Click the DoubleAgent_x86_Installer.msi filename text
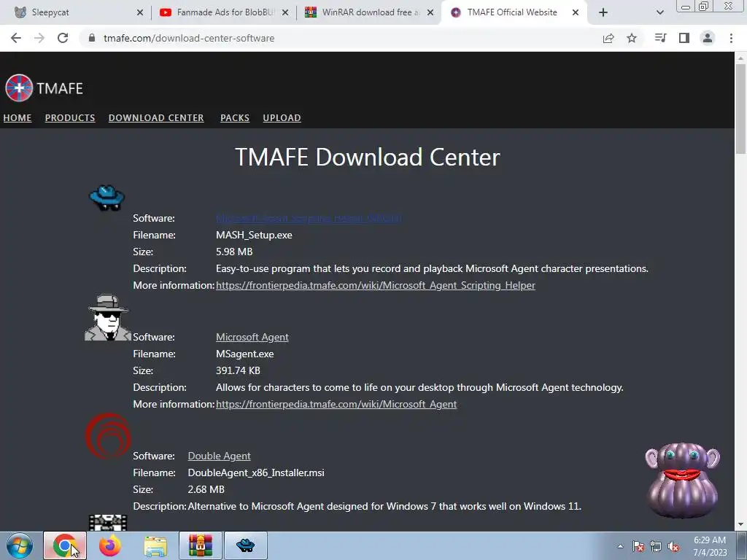 pyautogui.click(x=256, y=472)
